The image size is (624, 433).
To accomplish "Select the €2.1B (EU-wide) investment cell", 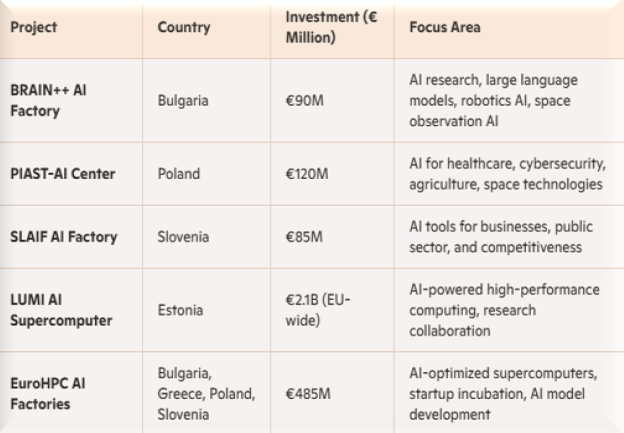I will click(x=319, y=310).
